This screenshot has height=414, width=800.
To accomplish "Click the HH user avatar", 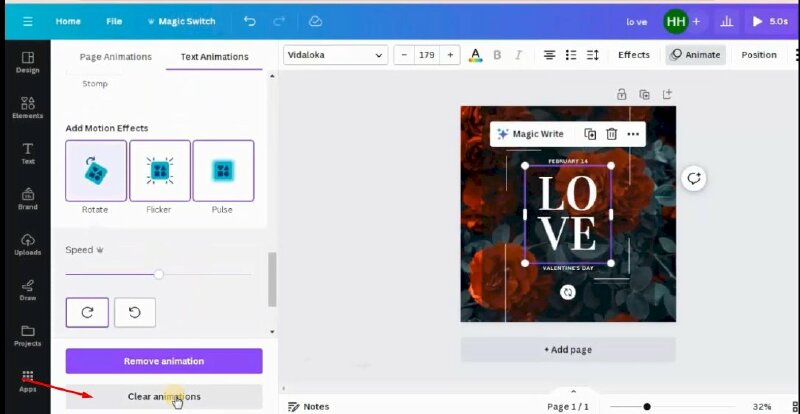I will (676, 21).
